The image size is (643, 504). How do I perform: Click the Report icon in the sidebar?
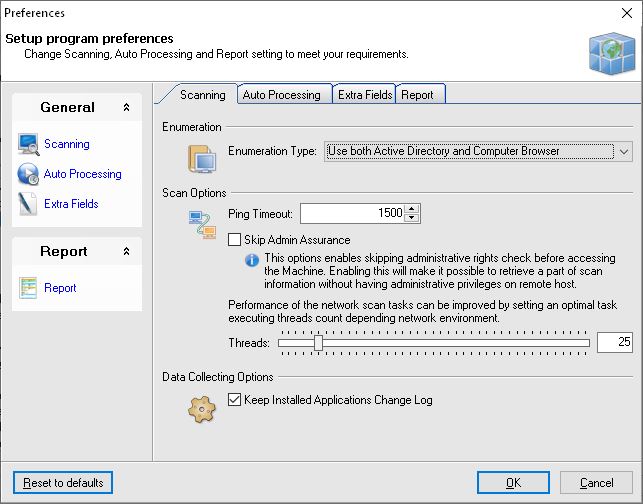pos(28,288)
